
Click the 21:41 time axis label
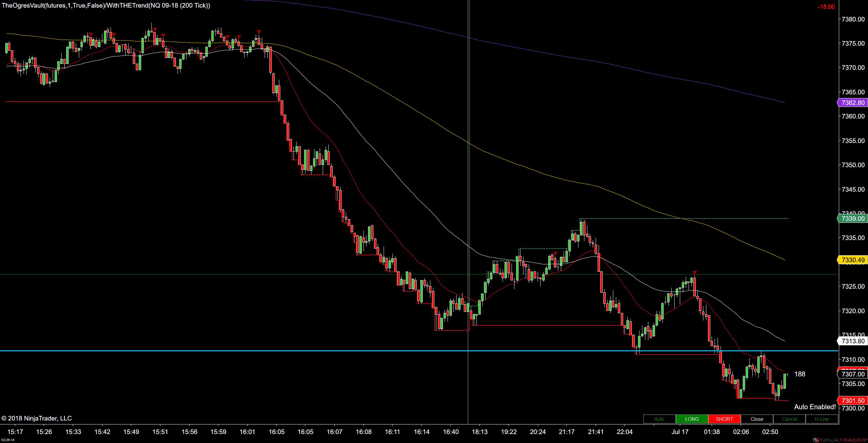(596, 432)
